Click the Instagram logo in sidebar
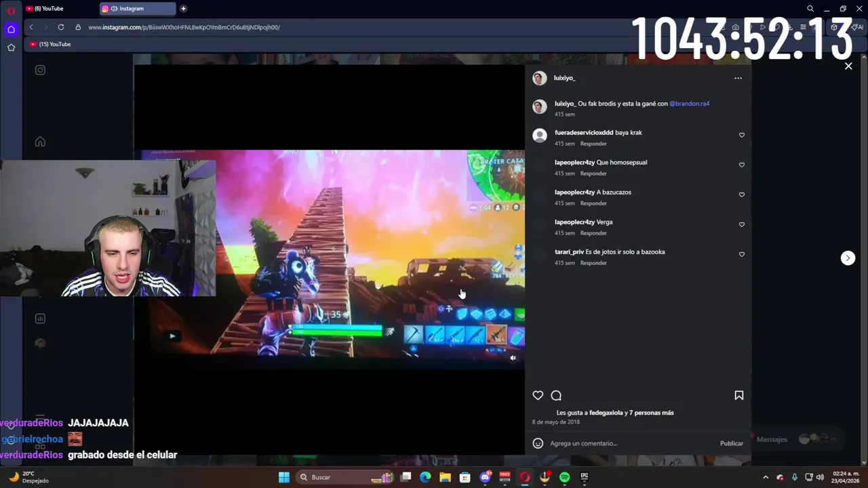 [x=40, y=70]
